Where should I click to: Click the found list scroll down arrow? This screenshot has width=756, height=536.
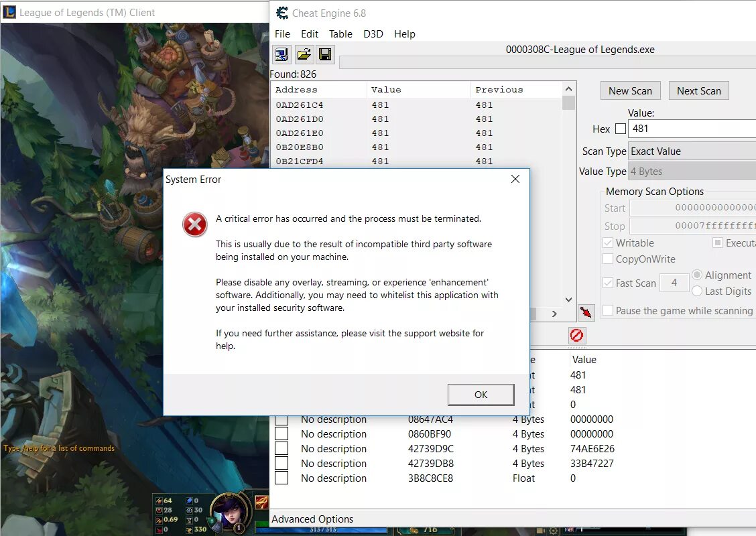pos(568,299)
